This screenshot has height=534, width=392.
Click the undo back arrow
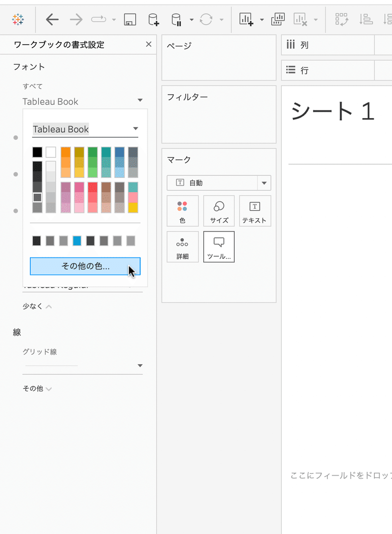pyautogui.click(x=52, y=20)
